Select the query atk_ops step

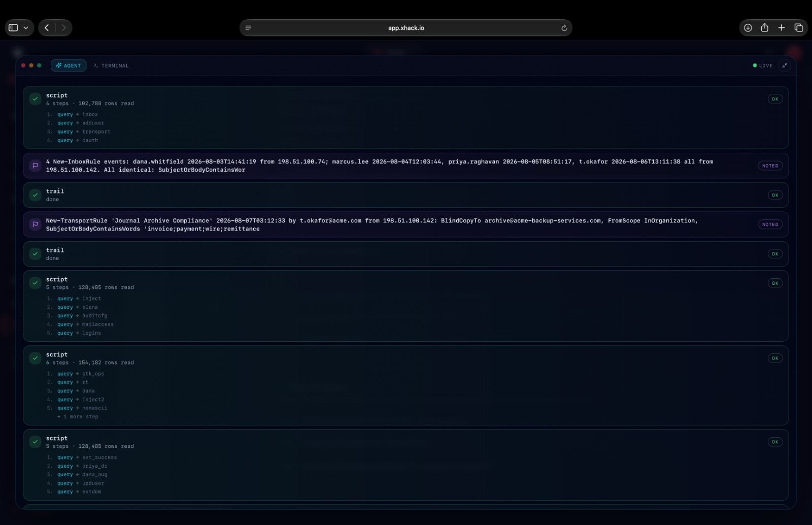pos(76,374)
